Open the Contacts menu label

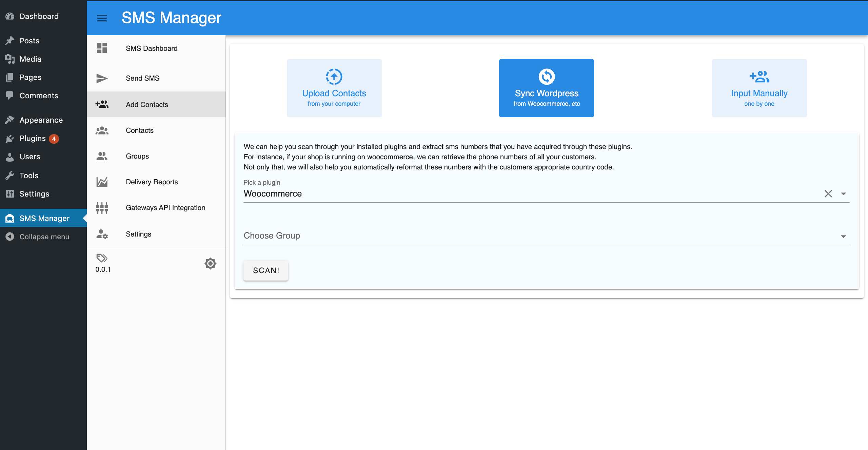coord(139,130)
